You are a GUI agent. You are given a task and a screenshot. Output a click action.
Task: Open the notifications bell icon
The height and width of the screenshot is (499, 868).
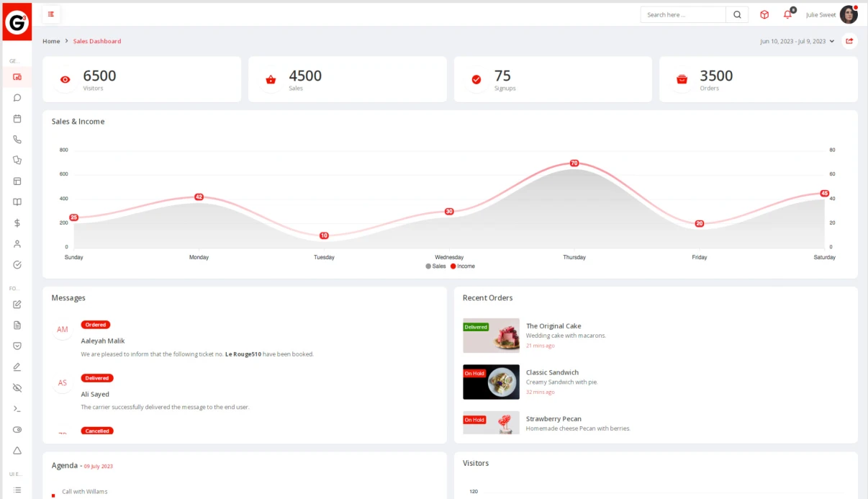pyautogui.click(x=787, y=14)
